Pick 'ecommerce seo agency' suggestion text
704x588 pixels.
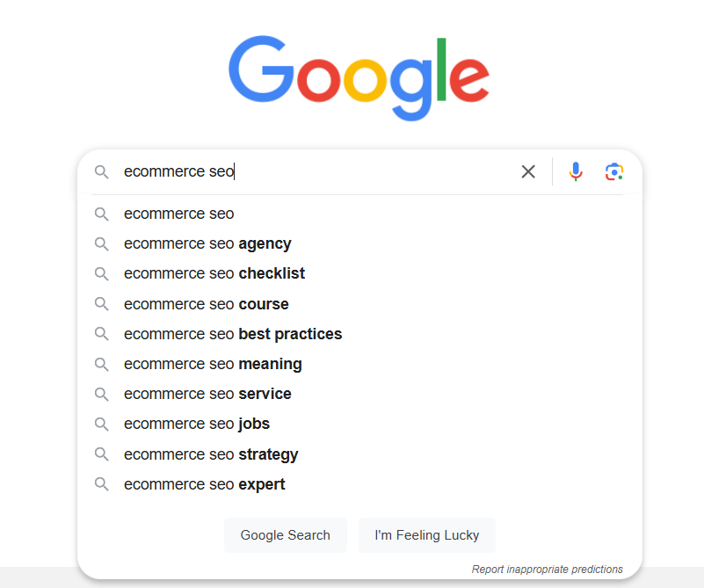click(x=207, y=243)
